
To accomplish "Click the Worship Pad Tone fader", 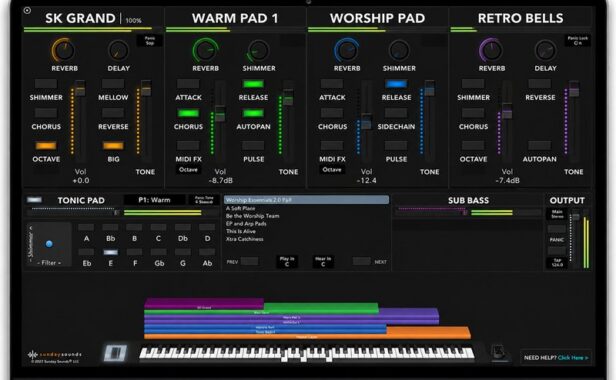I will (429, 88).
